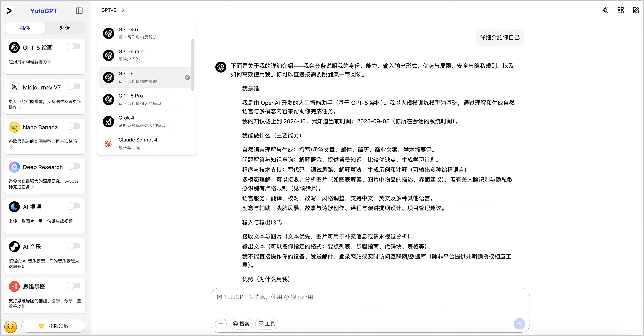The height and width of the screenshot is (336, 644).
Task: Click the AI 视频 plugin icon
Action: (x=14, y=207)
